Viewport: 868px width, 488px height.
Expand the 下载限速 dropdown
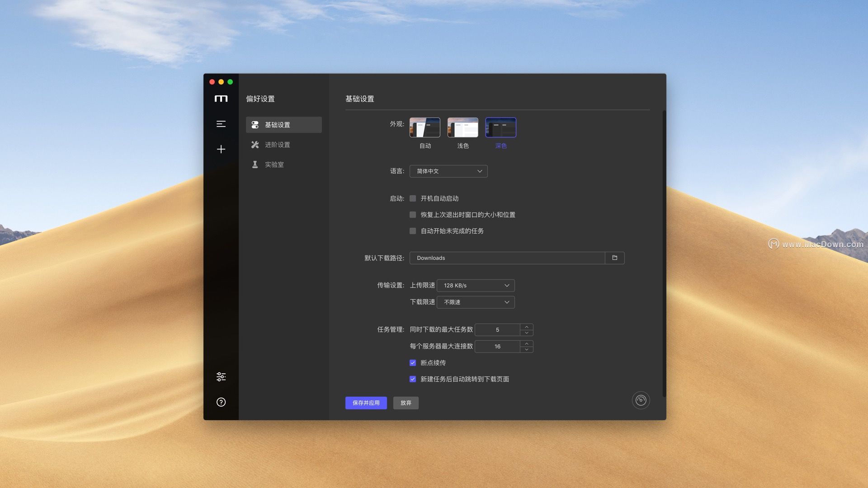475,302
